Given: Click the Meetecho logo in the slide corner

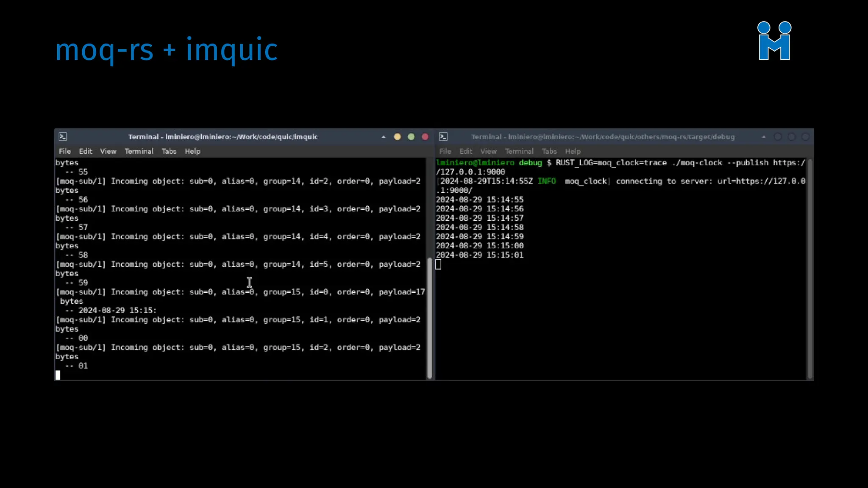Looking at the screenshot, I should (x=774, y=41).
